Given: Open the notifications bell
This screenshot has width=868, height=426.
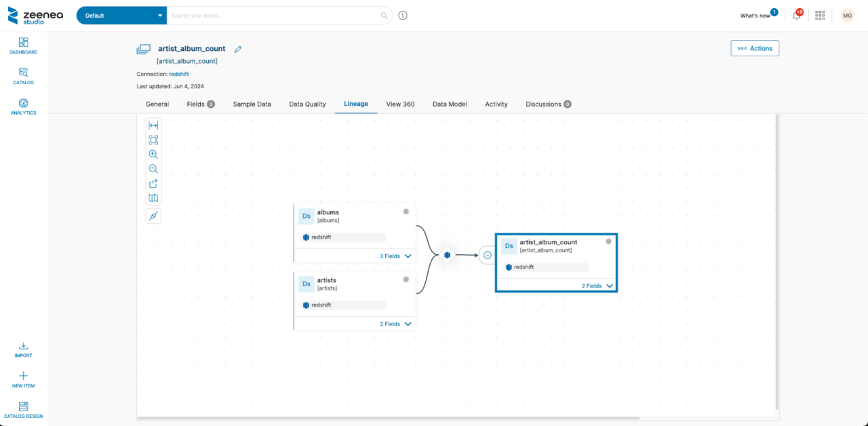Looking at the screenshot, I should pyautogui.click(x=795, y=15).
